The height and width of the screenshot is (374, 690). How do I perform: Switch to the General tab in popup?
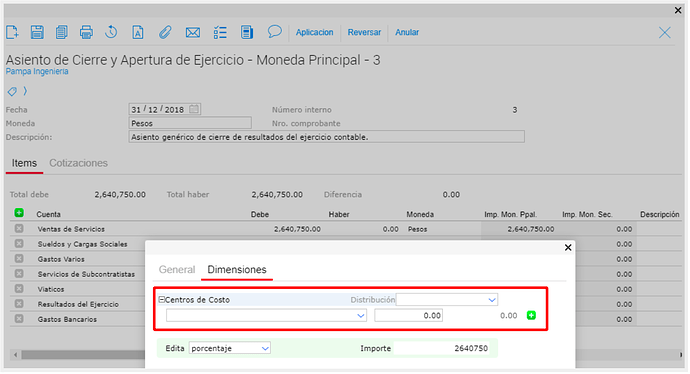[177, 269]
